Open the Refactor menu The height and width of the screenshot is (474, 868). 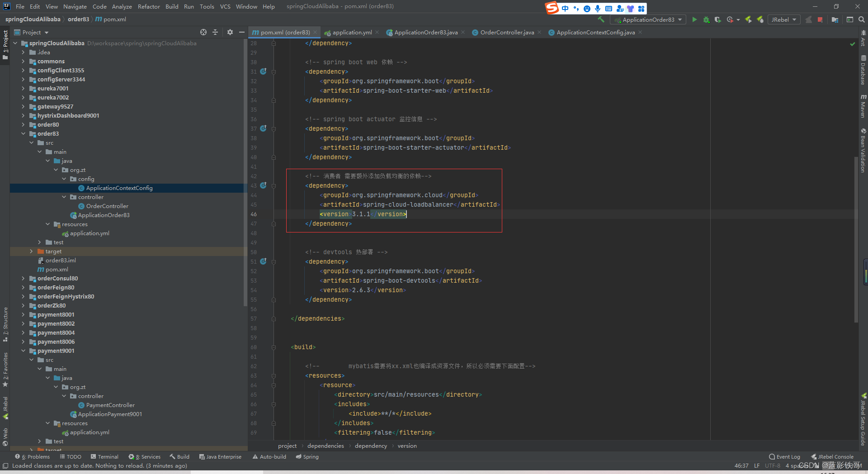(149, 6)
